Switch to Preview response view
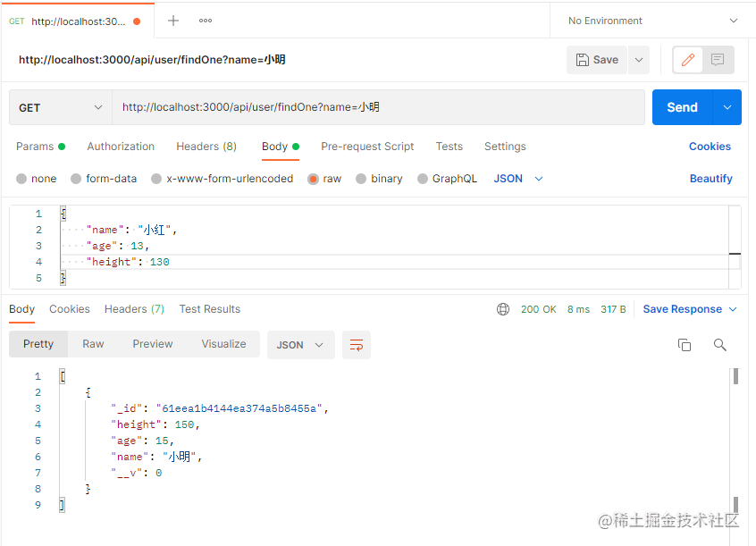Viewport: 756px width, 546px height. point(152,344)
